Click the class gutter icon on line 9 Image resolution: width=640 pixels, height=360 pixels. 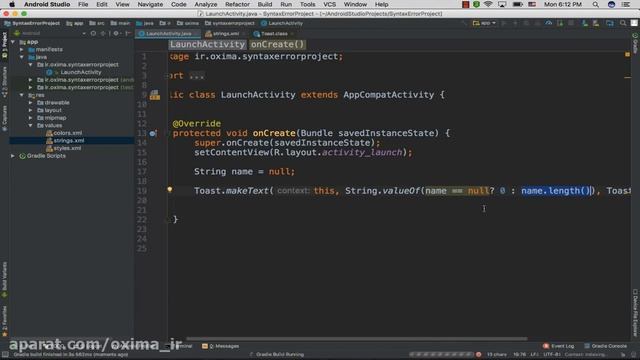[x=155, y=95]
